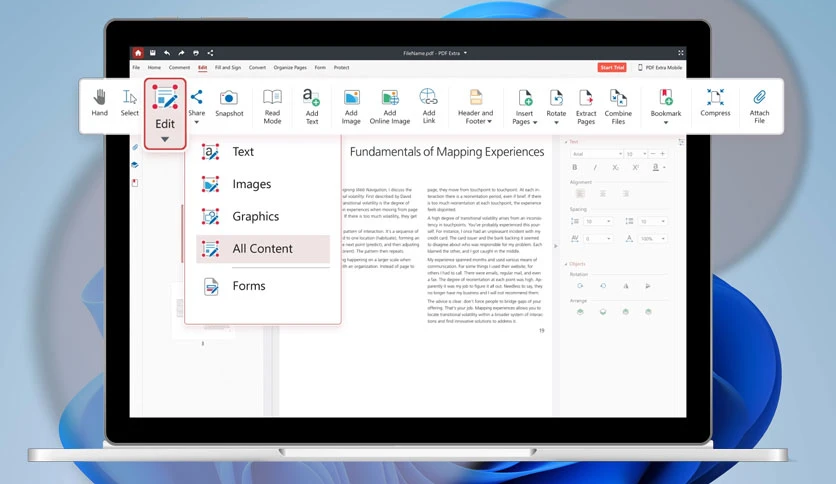Open the layers icon in the left sidebar
Image resolution: width=836 pixels, height=484 pixels.
[x=135, y=165]
